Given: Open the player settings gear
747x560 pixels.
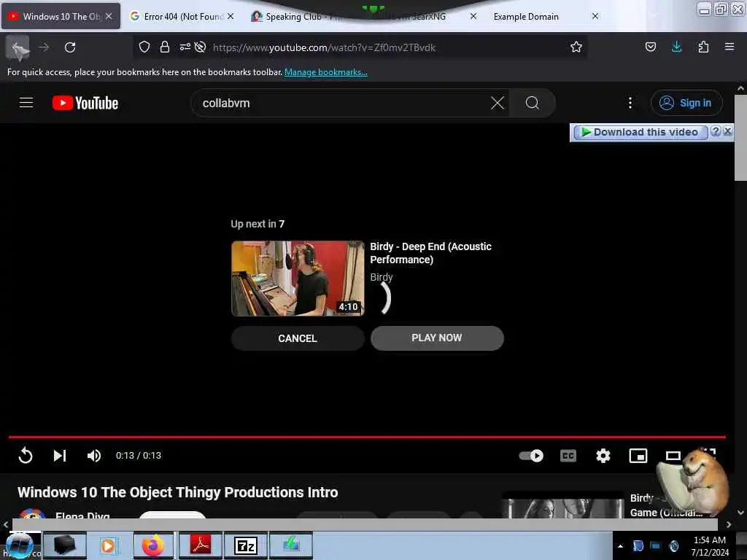Looking at the screenshot, I should [603, 456].
